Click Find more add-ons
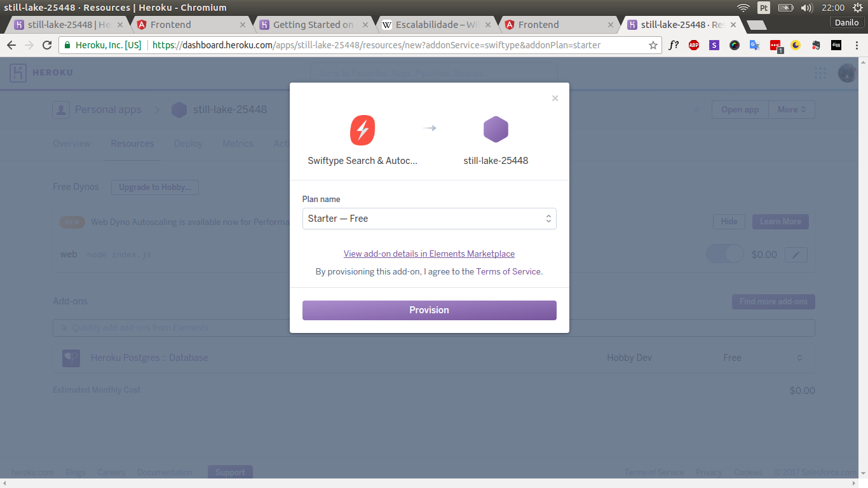 click(x=773, y=302)
